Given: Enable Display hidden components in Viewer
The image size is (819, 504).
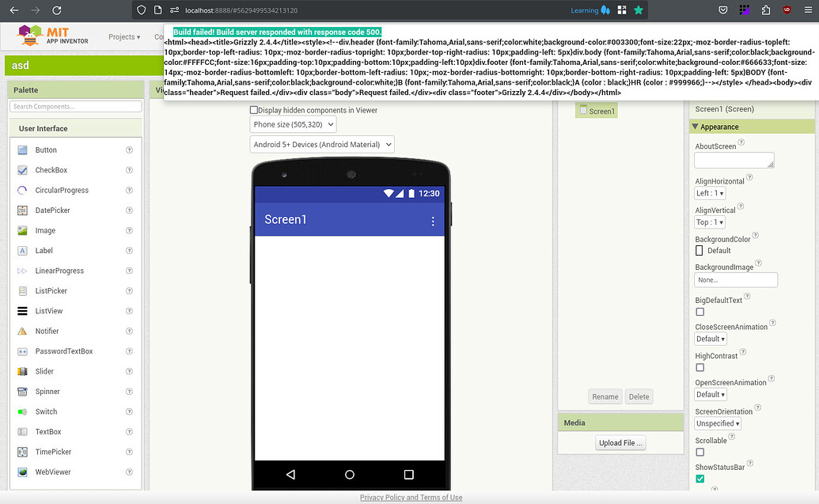Looking at the screenshot, I should tap(254, 111).
